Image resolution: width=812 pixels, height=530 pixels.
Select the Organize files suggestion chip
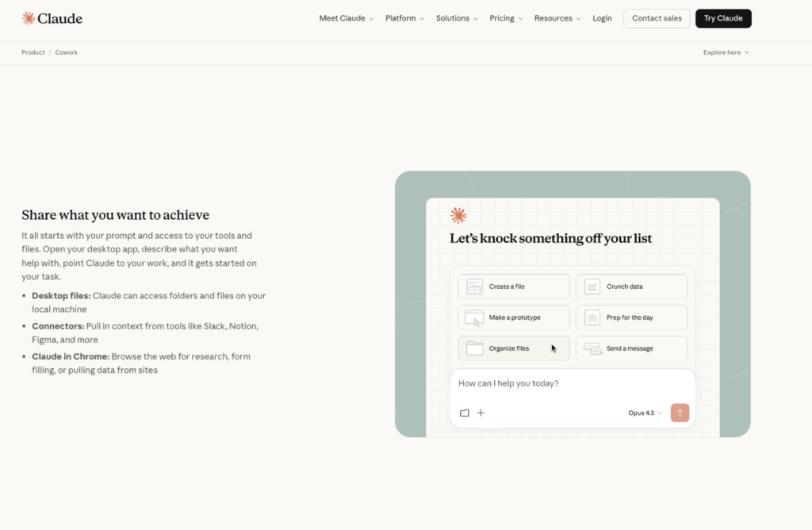click(514, 348)
